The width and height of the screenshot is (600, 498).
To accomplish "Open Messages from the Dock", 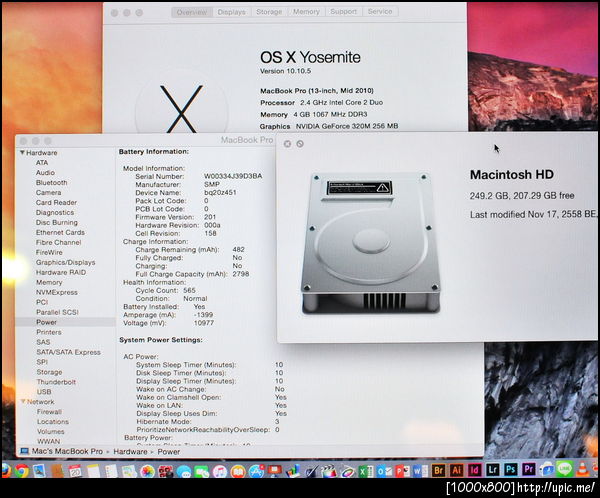I will click(184, 472).
